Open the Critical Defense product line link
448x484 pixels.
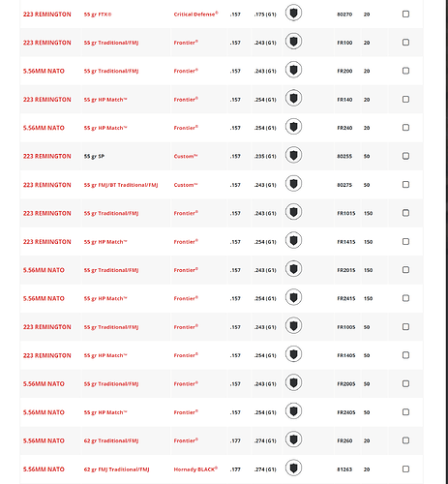tap(195, 15)
